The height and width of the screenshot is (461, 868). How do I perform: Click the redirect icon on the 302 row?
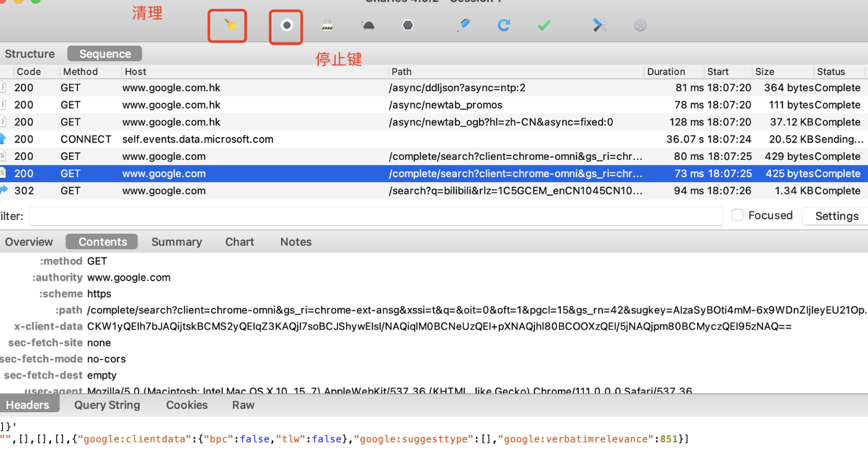(3, 190)
